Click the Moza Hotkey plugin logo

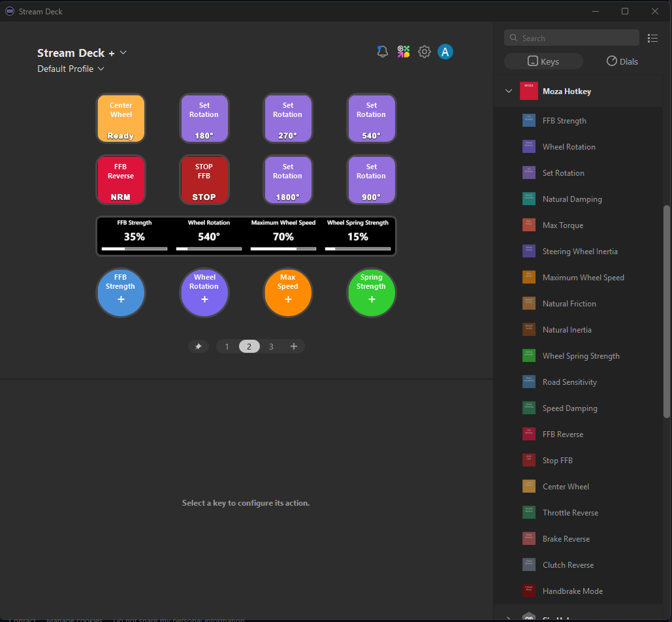coord(529,91)
